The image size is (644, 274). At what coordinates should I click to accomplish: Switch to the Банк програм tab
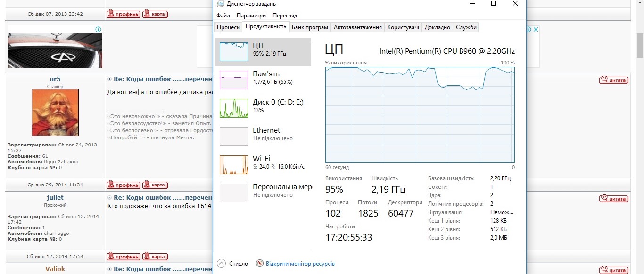coord(310,27)
